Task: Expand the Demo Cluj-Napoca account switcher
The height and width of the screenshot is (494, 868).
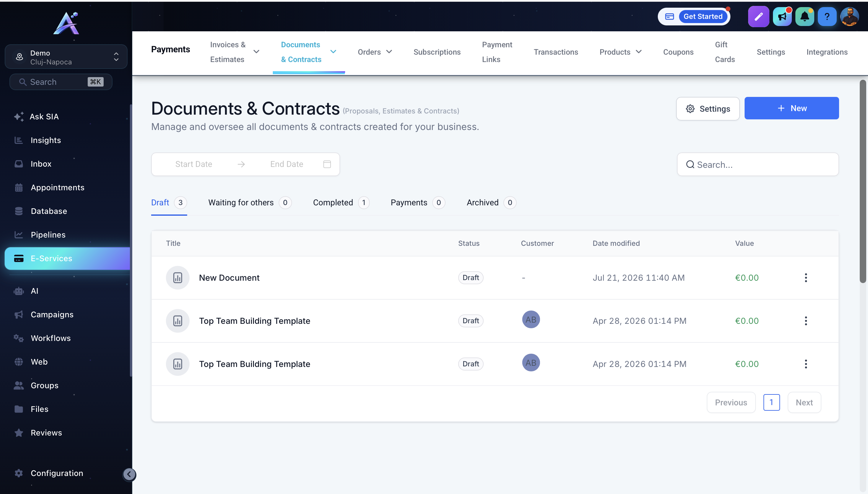Action: tap(66, 57)
